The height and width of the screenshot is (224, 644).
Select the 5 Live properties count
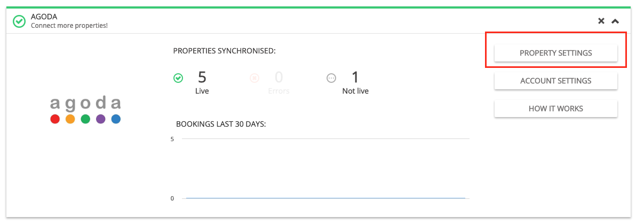tap(202, 78)
